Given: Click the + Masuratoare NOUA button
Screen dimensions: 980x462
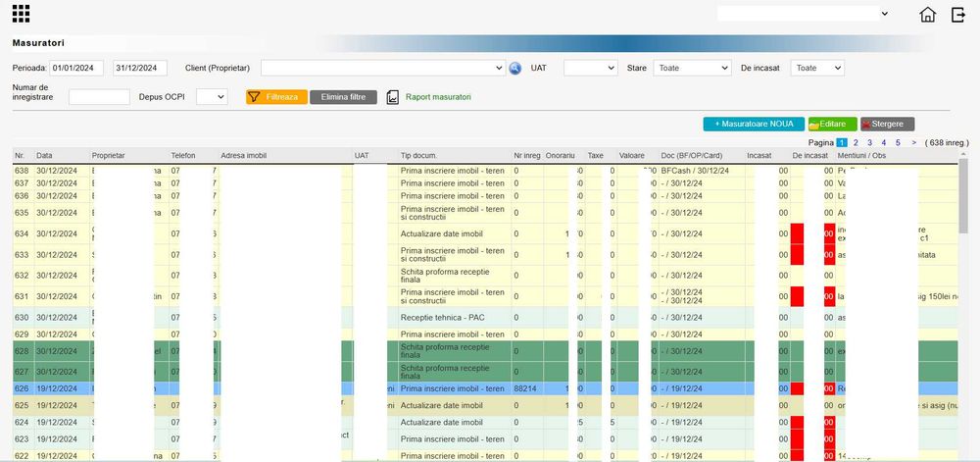Looking at the screenshot, I should (x=753, y=124).
